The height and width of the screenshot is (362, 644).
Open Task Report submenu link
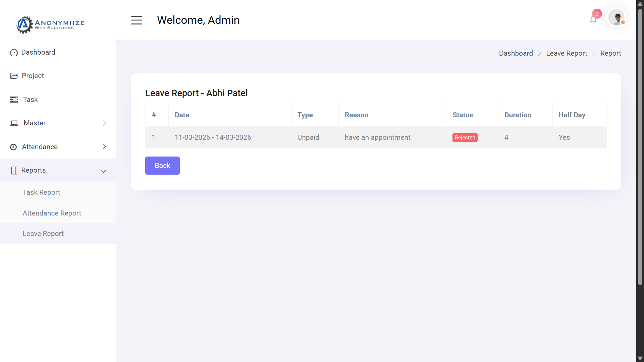[41, 192]
